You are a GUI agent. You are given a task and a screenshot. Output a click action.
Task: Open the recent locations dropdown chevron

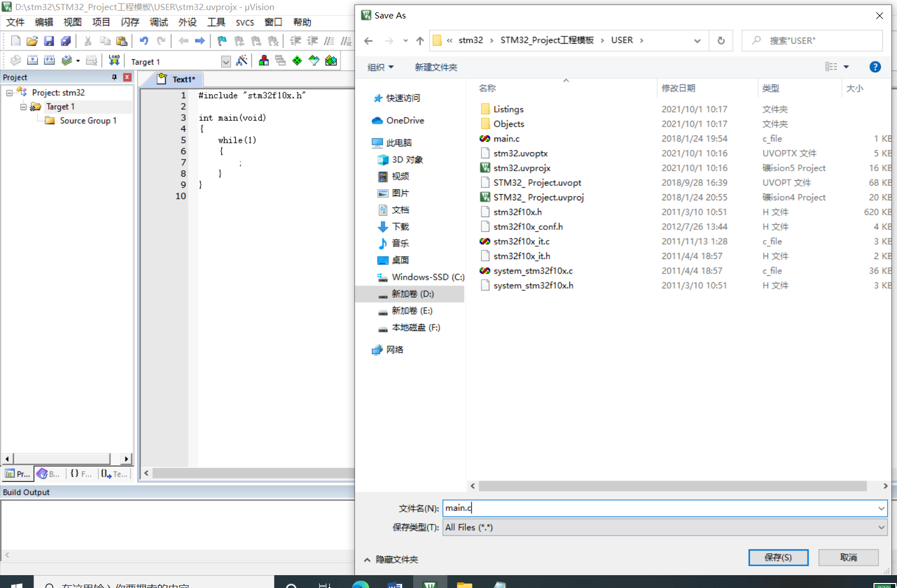tap(405, 40)
